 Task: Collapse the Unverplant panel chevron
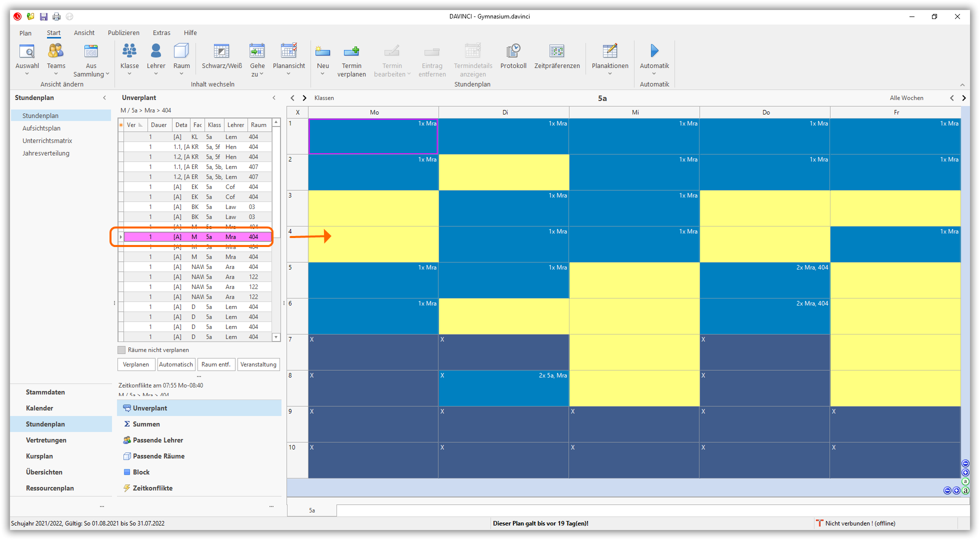[x=274, y=98]
